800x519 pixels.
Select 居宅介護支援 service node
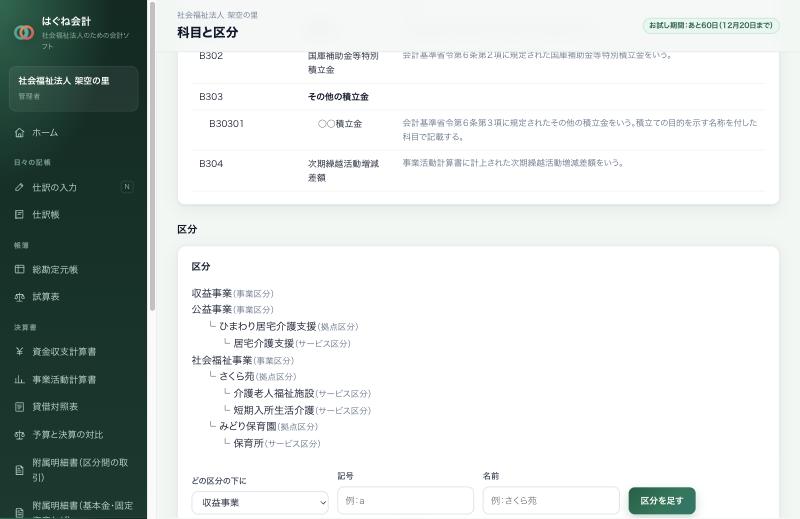tap(264, 343)
